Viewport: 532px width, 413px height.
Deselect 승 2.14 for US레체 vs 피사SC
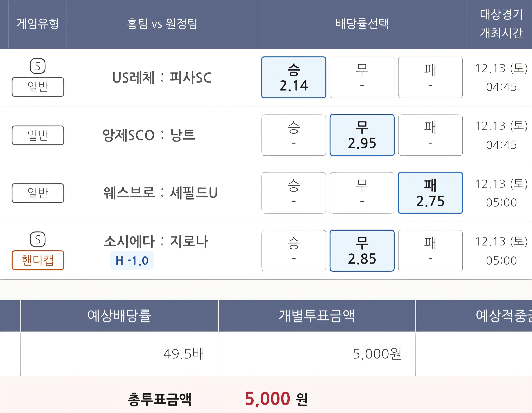294,77
